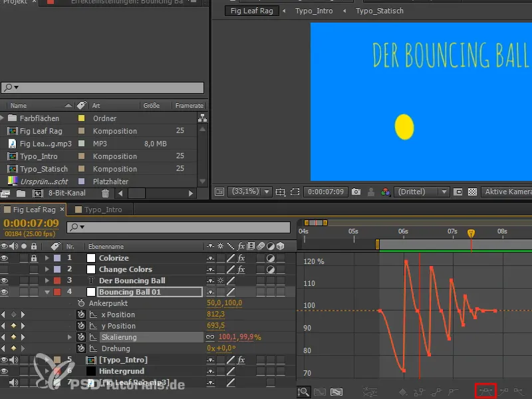Toggle stopwatch for y Position property
Screen dimensions: 532x399
(x=81, y=326)
